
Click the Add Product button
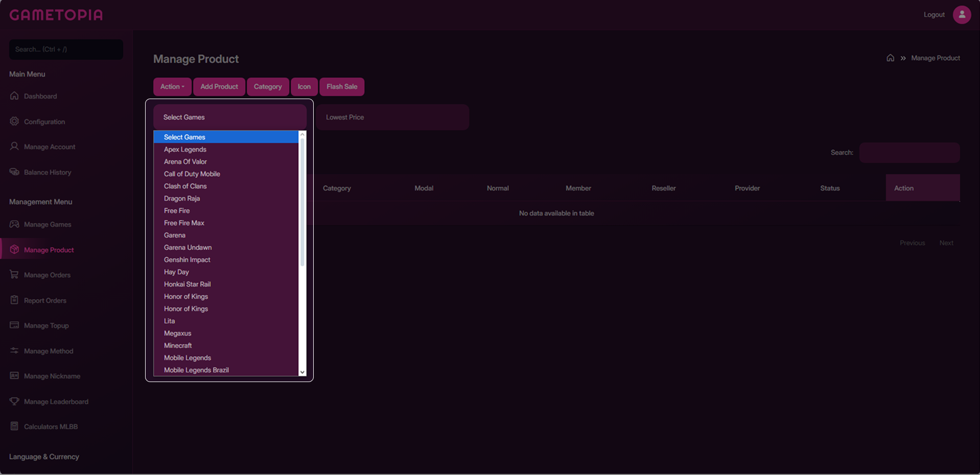(219, 87)
